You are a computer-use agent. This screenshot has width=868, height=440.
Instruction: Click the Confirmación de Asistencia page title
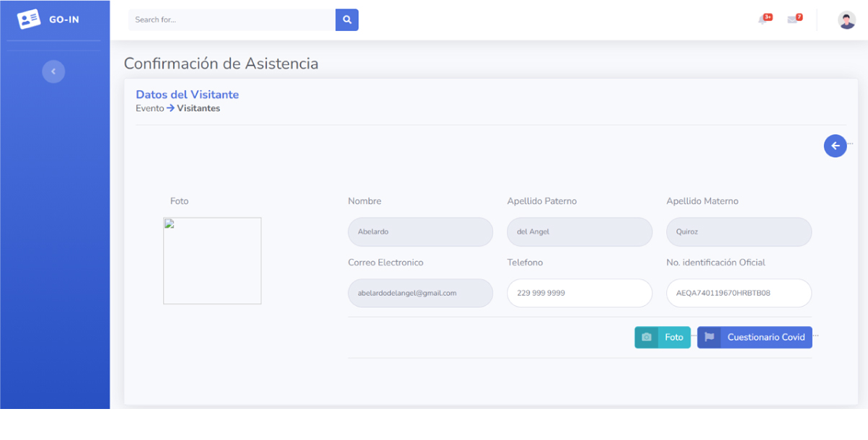(x=221, y=63)
